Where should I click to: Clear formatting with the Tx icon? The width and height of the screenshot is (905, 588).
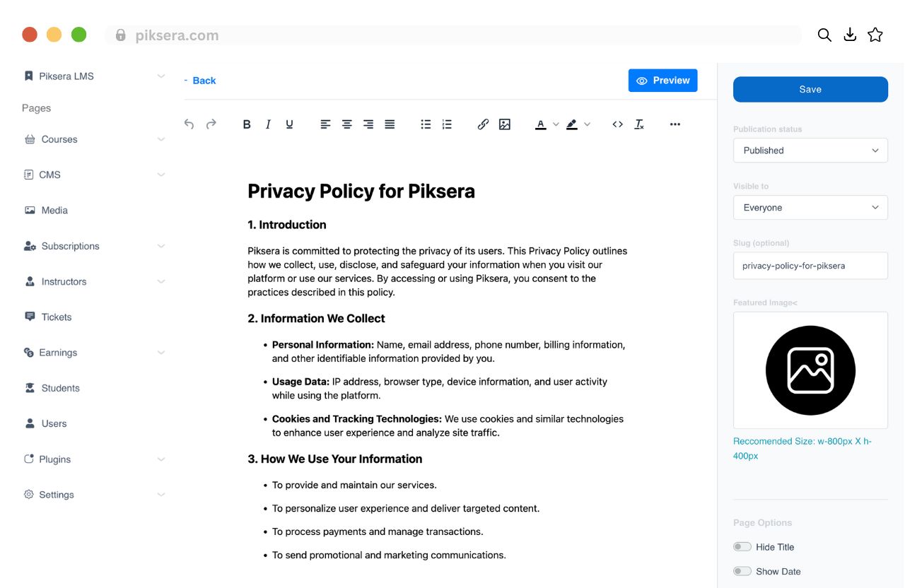(x=639, y=124)
